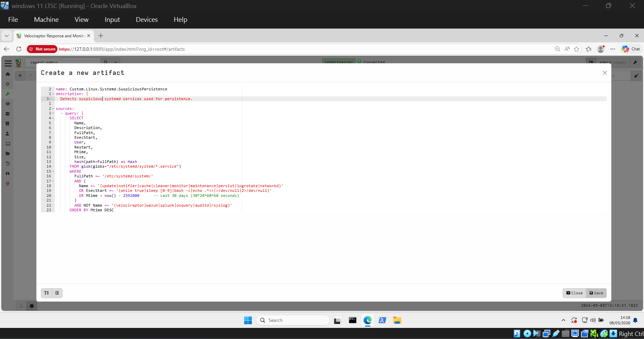
Task: Collapse the WHERE clause fold arrow
Action: point(53,171)
